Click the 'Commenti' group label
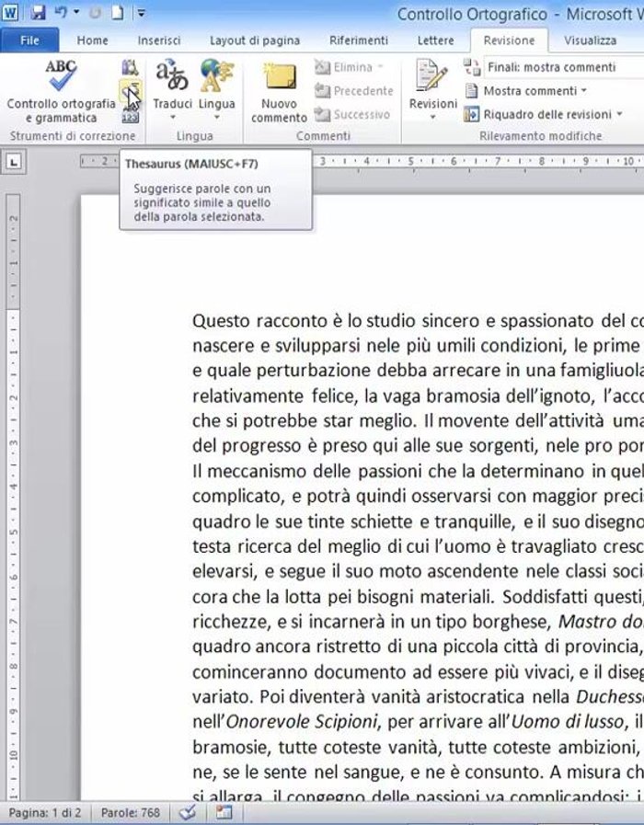The image size is (644, 825). [x=323, y=136]
